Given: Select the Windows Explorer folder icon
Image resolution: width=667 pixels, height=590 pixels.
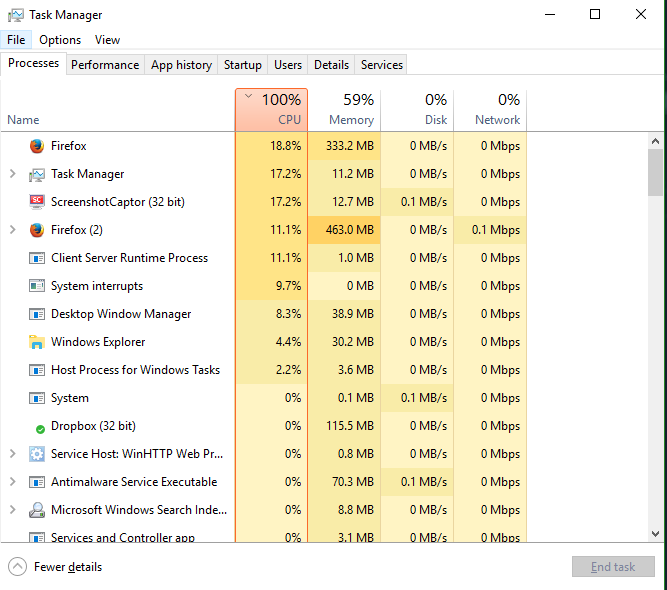Looking at the screenshot, I should [x=37, y=342].
